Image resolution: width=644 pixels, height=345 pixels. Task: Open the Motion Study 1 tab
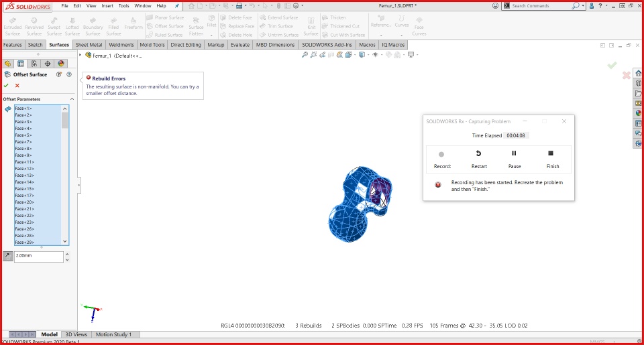(114, 334)
